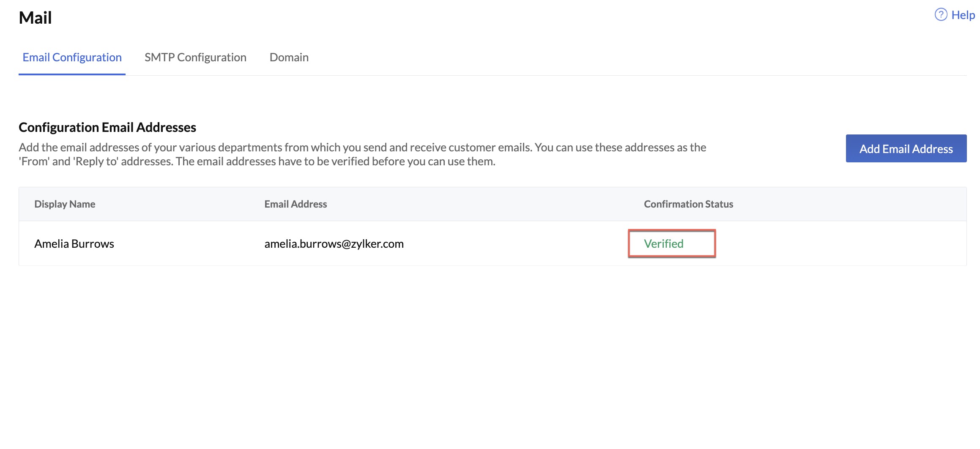The image size is (980, 449).
Task: Open the SMTP Configuration tab
Action: tap(195, 57)
